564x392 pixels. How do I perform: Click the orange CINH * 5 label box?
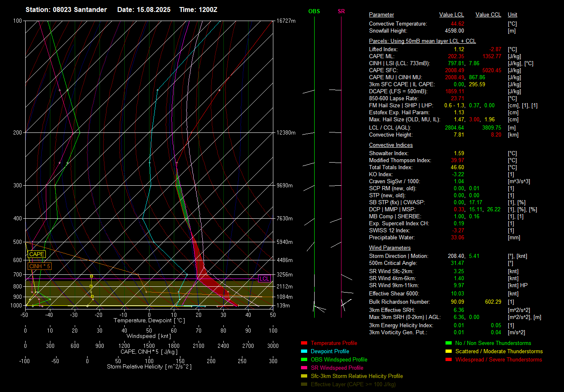click(40, 267)
